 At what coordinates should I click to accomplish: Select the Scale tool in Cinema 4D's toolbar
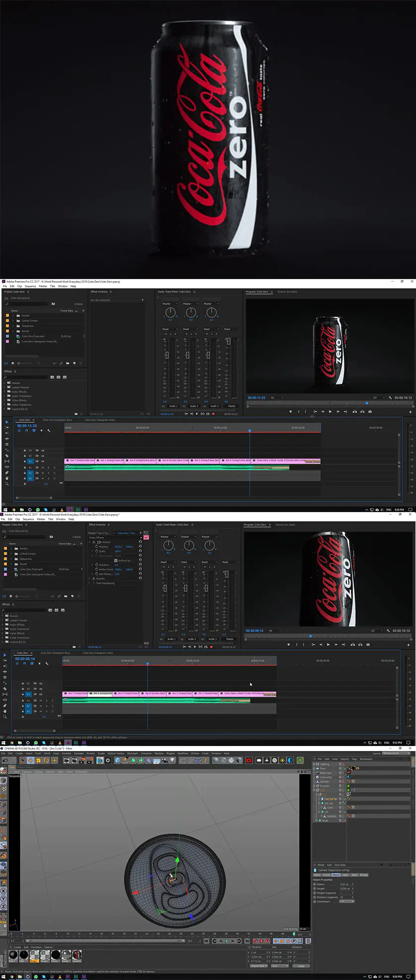point(38,760)
